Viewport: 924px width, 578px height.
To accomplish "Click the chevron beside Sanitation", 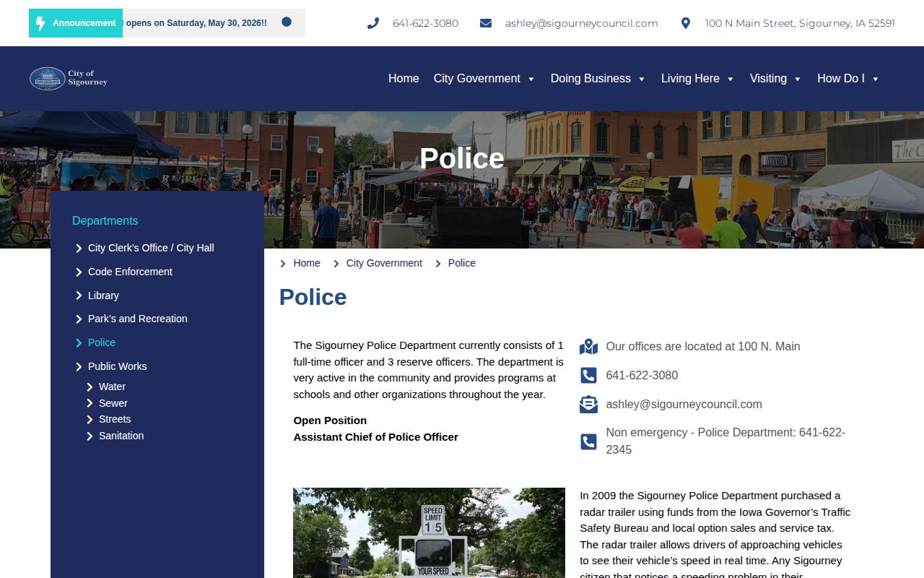I will [90, 436].
